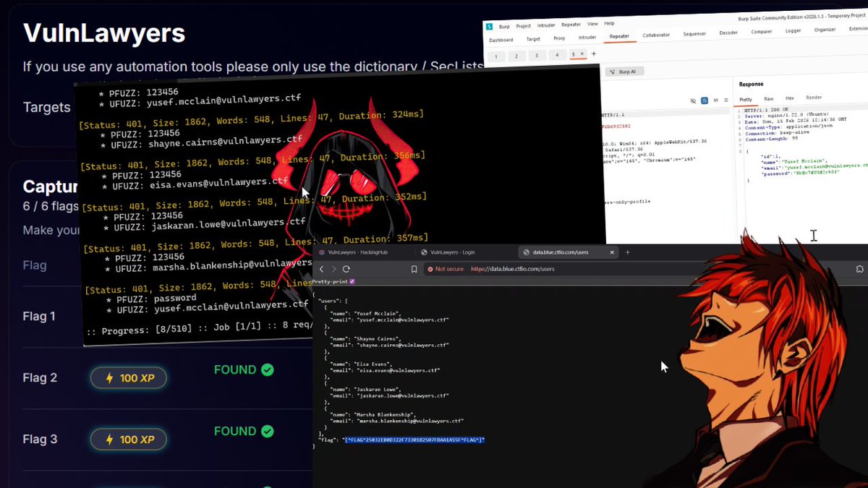Switch to the Intruder tool tab
Image resolution: width=868 pixels, height=488 pixels.
pos(587,37)
